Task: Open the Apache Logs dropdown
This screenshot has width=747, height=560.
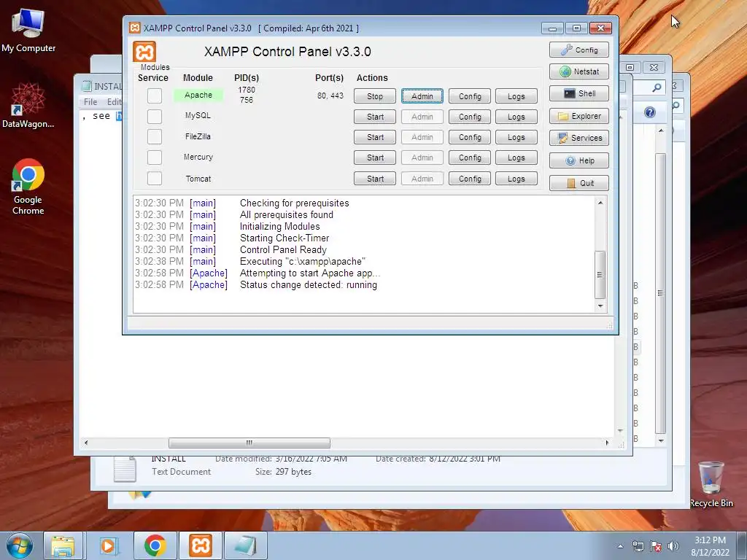Action: pyautogui.click(x=516, y=96)
